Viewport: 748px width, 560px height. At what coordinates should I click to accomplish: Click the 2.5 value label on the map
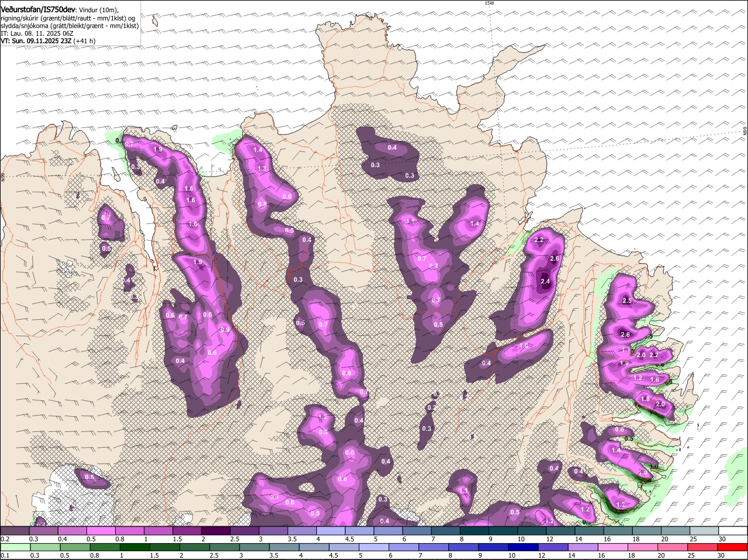point(627,300)
